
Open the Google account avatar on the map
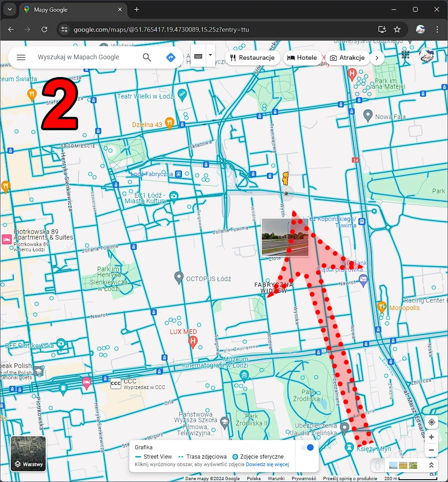tap(427, 55)
